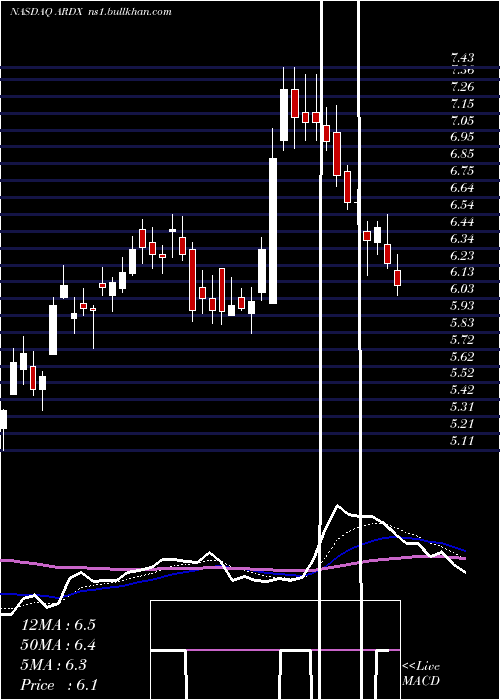
Task: Click the 12MA : 6.5 readout
Action: tap(58, 625)
